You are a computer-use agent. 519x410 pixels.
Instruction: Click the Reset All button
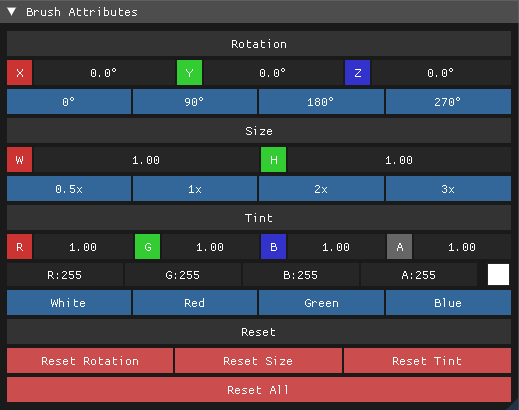(x=259, y=390)
